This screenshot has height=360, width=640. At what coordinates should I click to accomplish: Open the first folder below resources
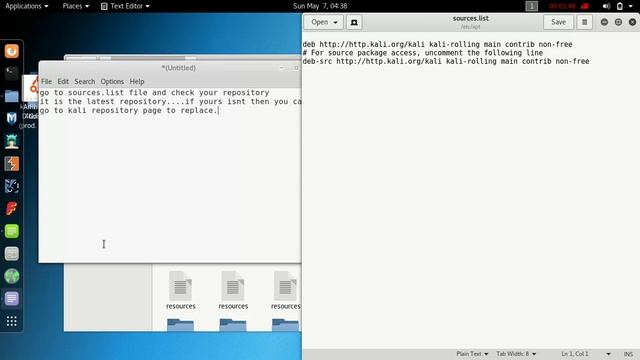[x=180, y=325]
